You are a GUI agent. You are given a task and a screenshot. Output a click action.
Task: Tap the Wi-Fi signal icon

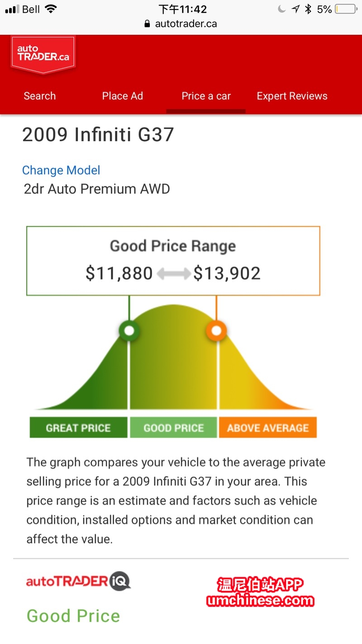point(51,9)
